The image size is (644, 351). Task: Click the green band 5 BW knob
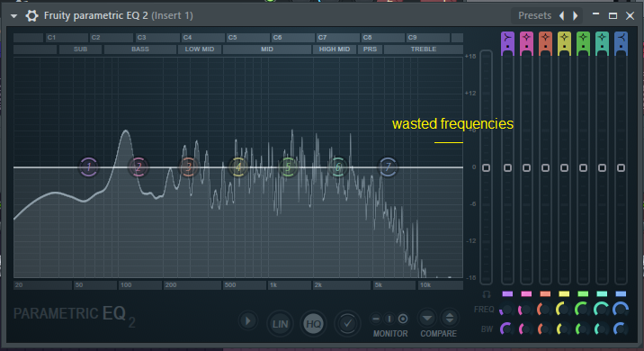point(583,328)
